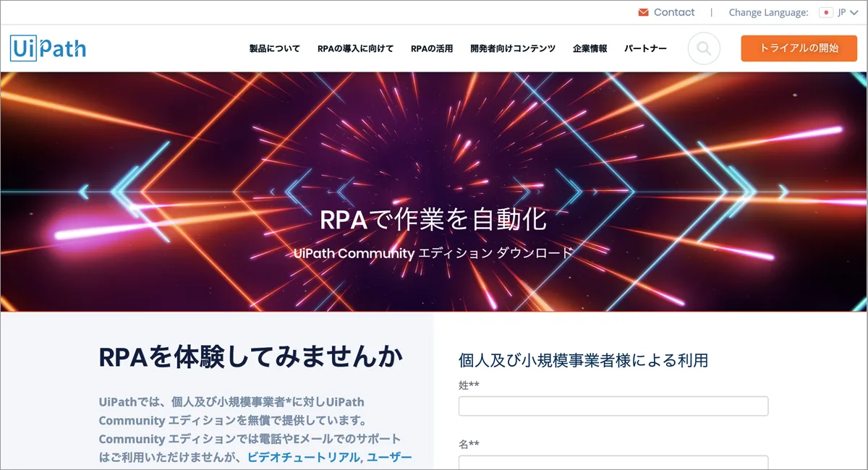Image resolution: width=868 pixels, height=470 pixels.
Task: Expand the JP language dropdown chevron
Action: pyautogui.click(x=854, y=13)
